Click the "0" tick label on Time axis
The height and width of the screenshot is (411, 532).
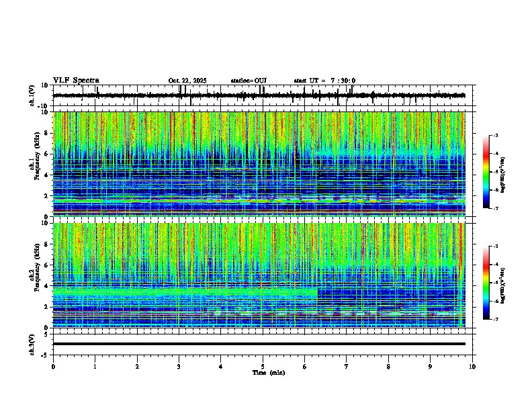click(53, 367)
